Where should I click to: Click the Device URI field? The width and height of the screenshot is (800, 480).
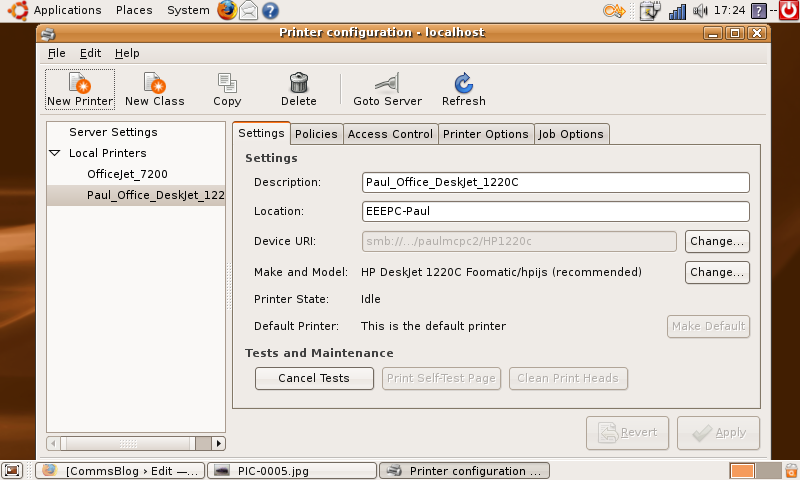(519, 241)
